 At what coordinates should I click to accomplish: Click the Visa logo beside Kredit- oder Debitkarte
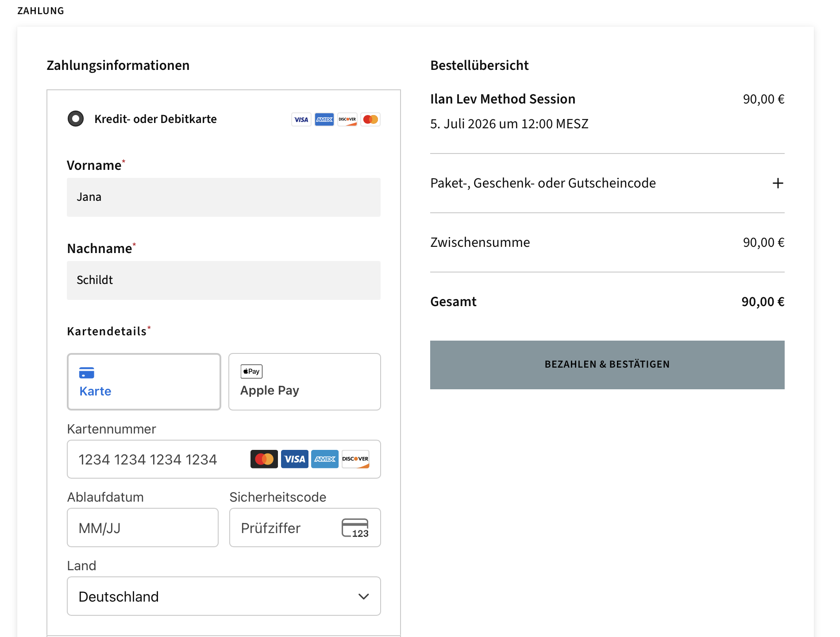tap(301, 119)
